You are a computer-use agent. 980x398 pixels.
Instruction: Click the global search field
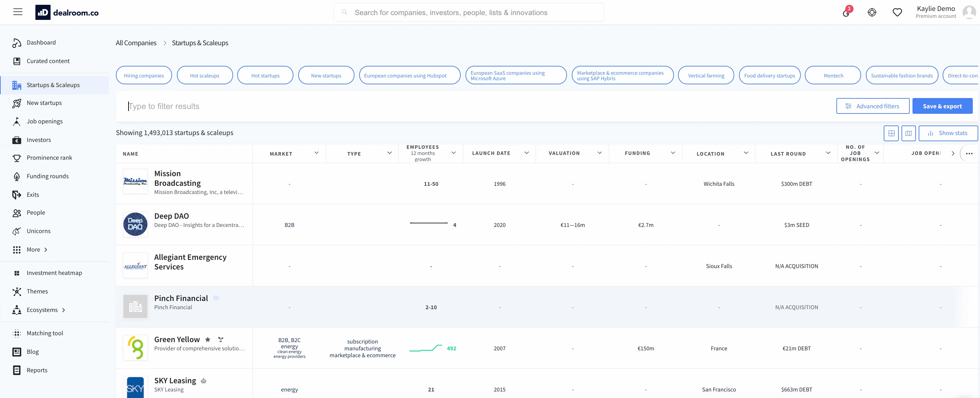(x=469, y=13)
